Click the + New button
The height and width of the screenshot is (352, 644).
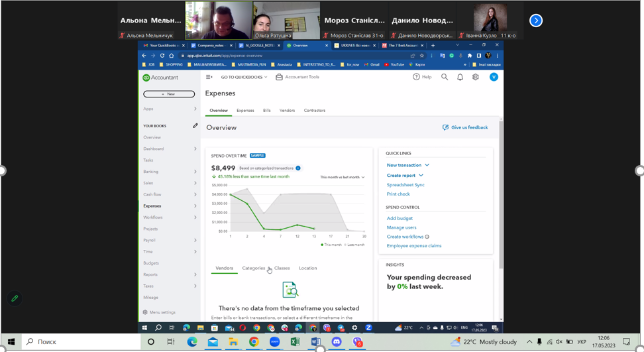pyautogui.click(x=169, y=94)
